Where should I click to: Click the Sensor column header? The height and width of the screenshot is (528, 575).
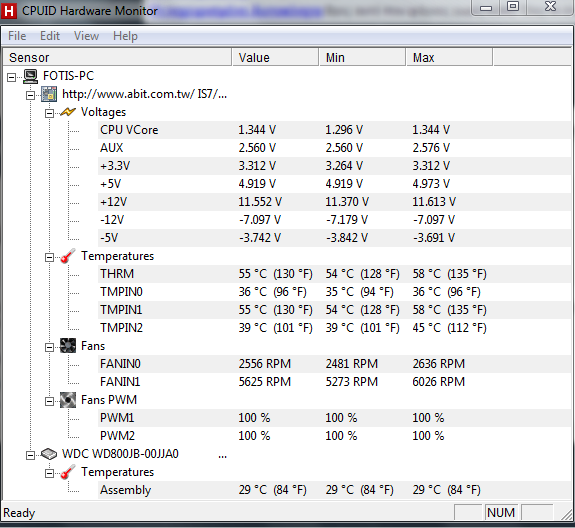pos(117,58)
